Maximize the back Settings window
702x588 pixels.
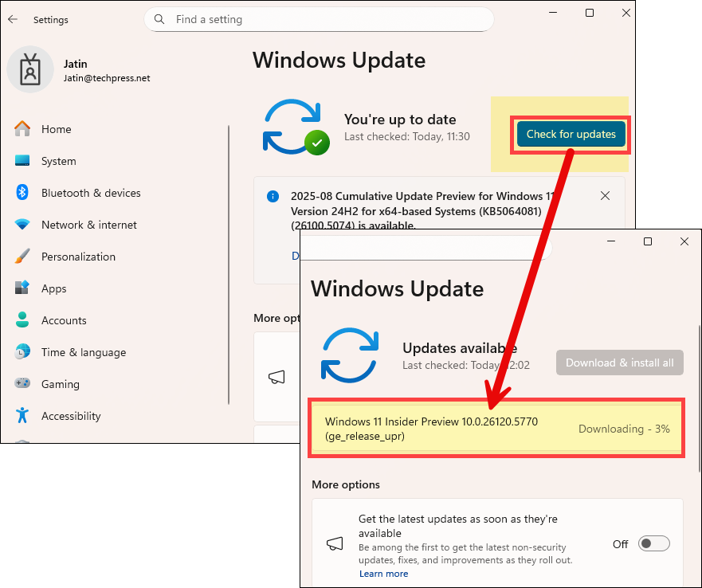590,13
